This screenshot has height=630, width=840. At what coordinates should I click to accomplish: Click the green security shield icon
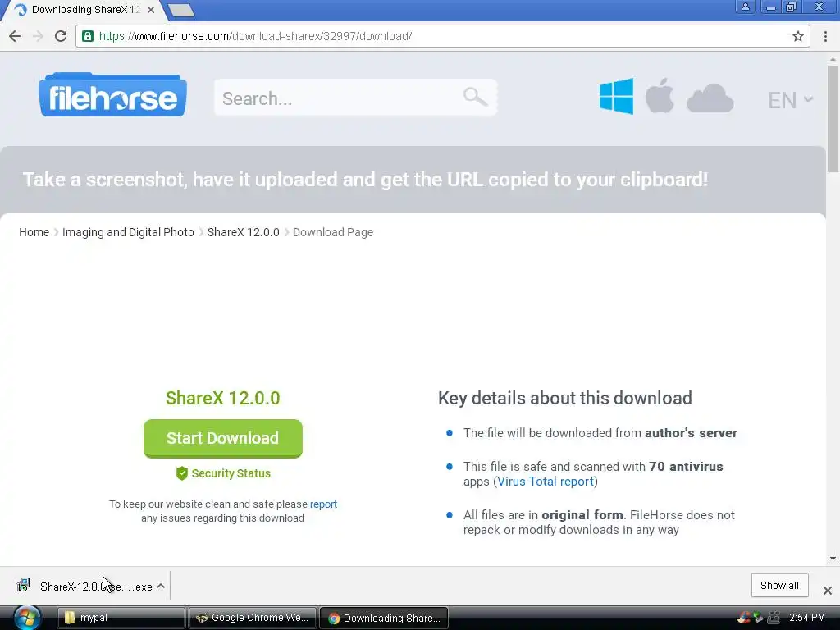pyautogui.click(x=182, y=473)
